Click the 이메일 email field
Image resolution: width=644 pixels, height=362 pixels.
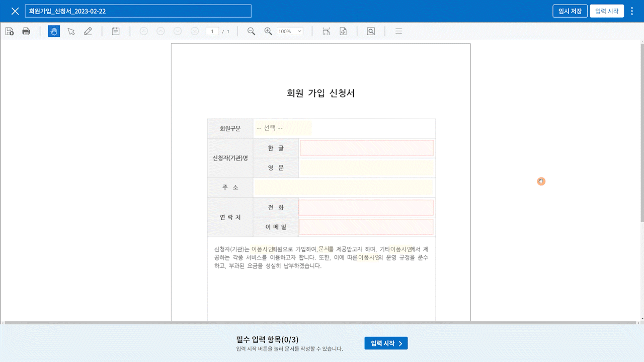(367, 227)
